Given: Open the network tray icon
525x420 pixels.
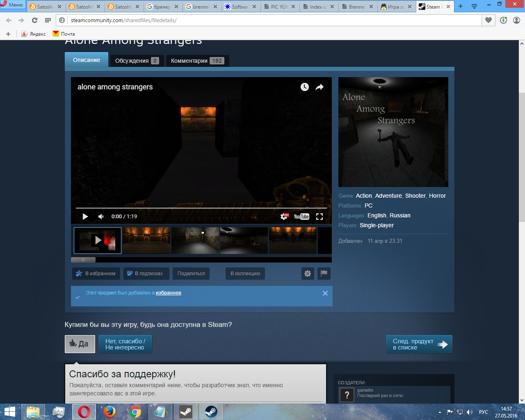Looking at the screenshot, I should point(460,412).
